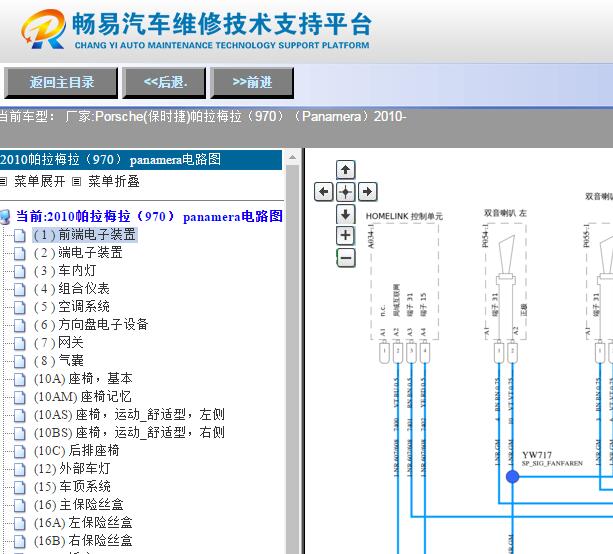
Task: Click document icon beside (10AM) 座椅记忆
Action: [20, 397]
